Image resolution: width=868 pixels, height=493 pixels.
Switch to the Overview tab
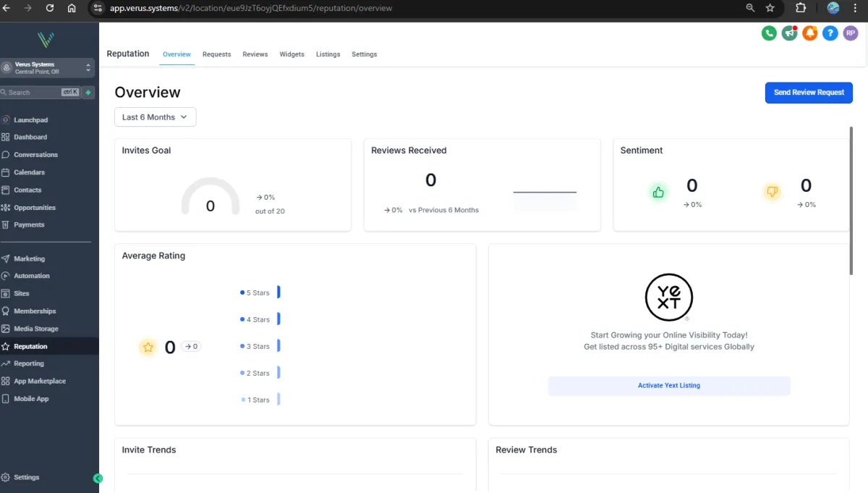[176, 54]
